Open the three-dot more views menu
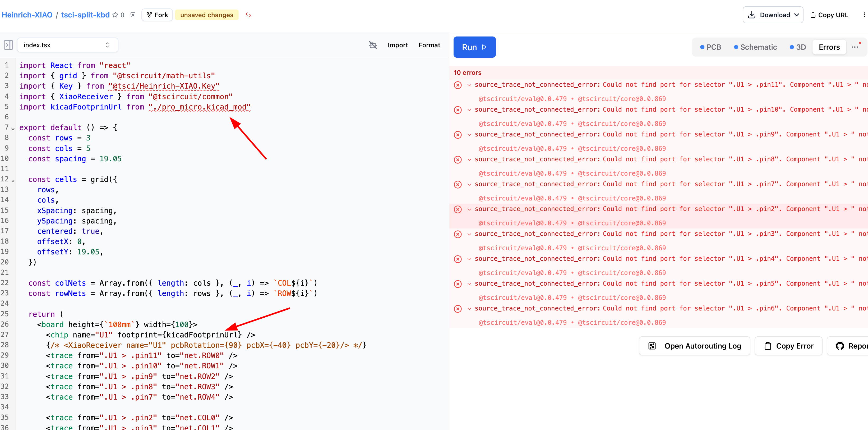 [855, 47]
